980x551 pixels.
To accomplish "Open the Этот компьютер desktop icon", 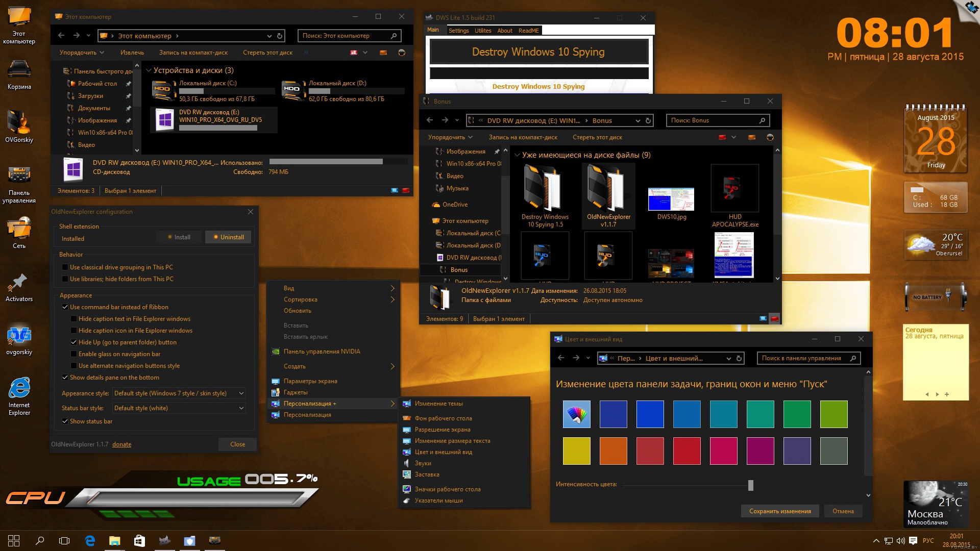I will click(x=19, y=26).
